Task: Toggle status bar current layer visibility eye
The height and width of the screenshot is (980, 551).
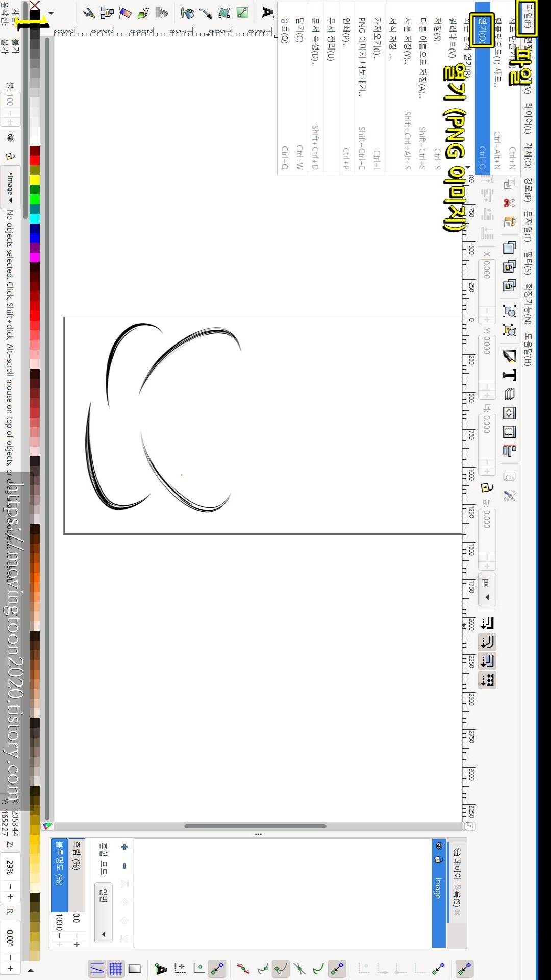Action: 10,138
